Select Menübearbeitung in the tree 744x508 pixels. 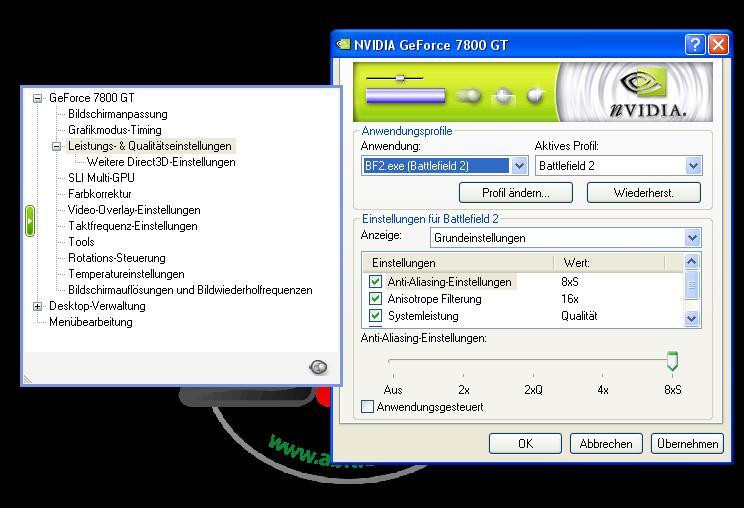click(91, 322)
